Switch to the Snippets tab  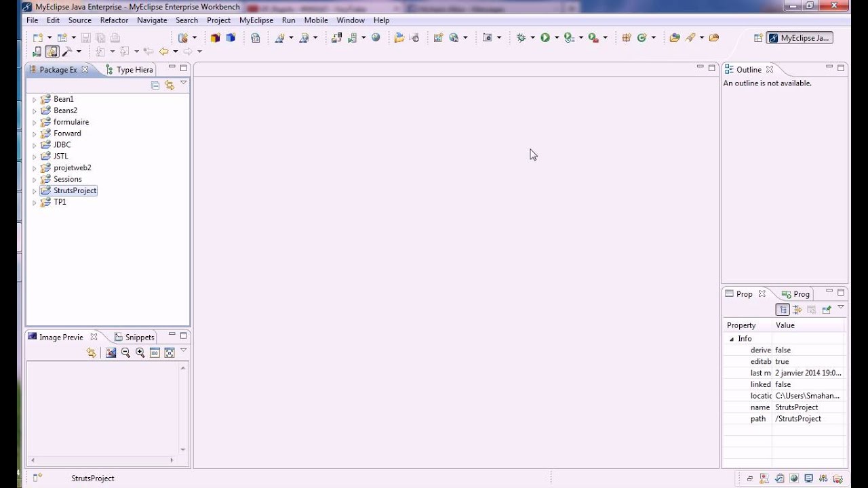click(134, 337)
